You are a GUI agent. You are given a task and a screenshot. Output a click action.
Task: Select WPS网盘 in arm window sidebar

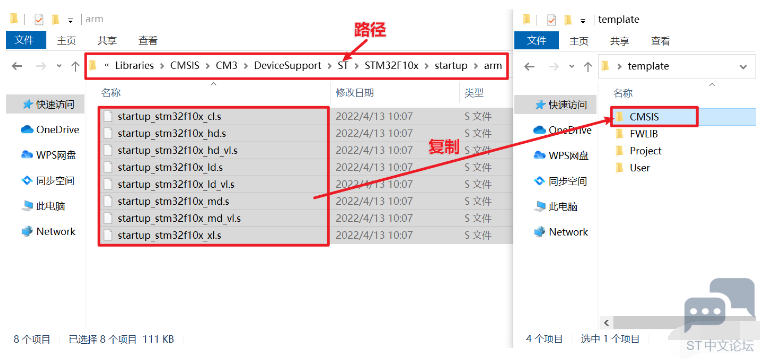pos(49,155)
